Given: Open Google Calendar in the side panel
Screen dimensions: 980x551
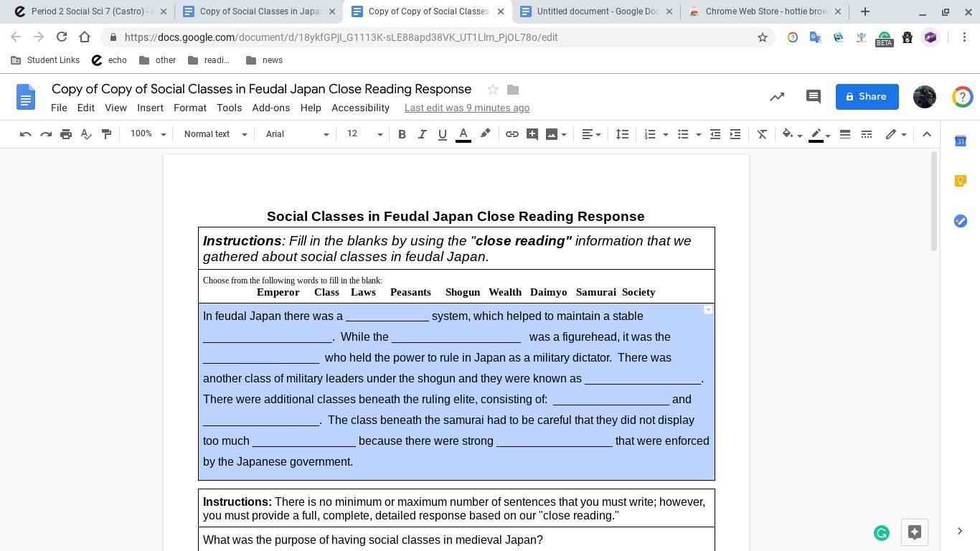Looking at the screenshot, I should pyautogui.click(x=961, y=141).
